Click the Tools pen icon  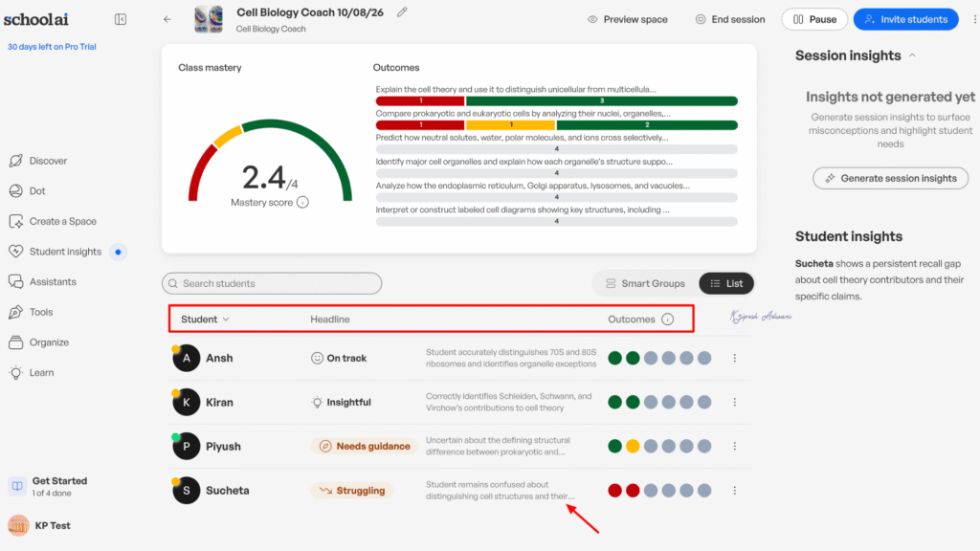15,312
